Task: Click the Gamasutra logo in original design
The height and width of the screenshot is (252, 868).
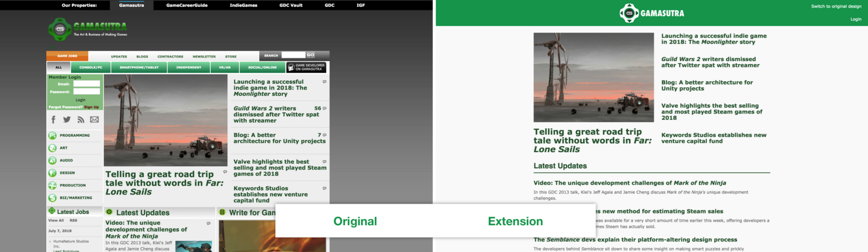Action: 88,28
